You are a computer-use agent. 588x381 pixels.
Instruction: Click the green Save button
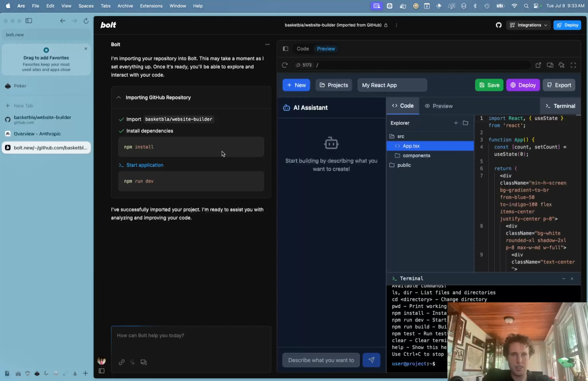[x=489, y=85]
